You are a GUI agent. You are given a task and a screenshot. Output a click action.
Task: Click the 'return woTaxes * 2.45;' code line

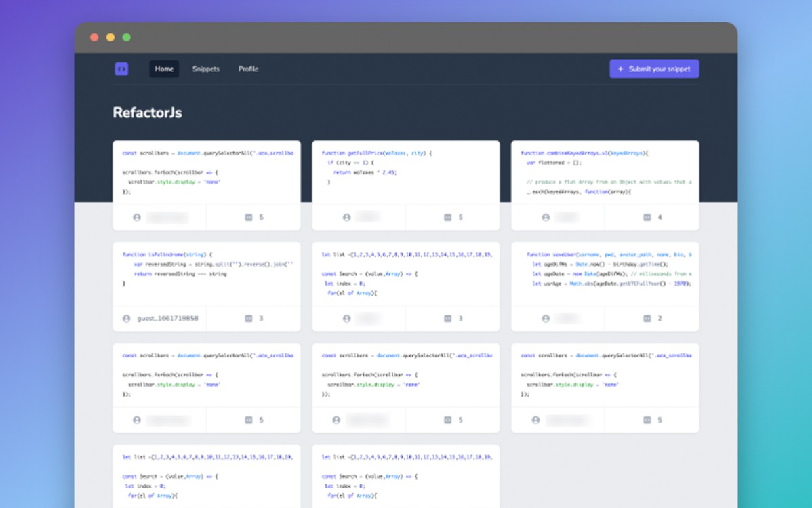coord(365,172)
